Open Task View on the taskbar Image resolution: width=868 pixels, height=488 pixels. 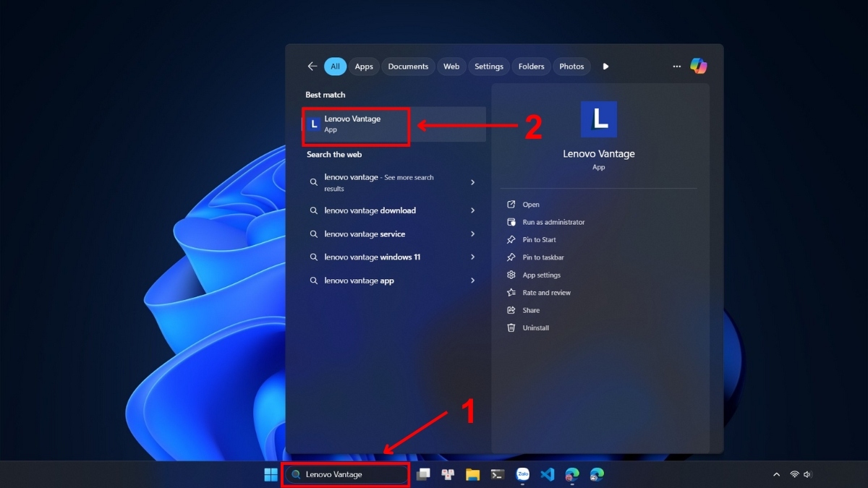point(423,474)
